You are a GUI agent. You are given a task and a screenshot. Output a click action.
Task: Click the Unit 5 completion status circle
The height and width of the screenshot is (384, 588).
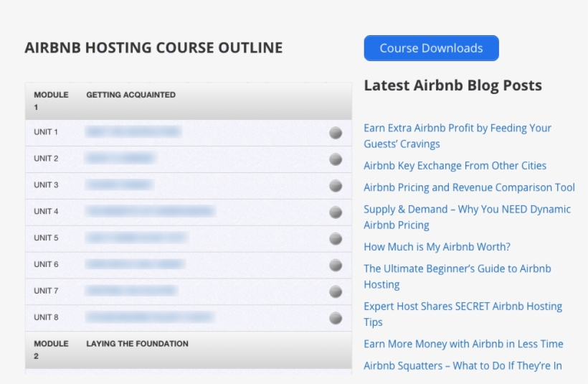click(x=336, y=238)
